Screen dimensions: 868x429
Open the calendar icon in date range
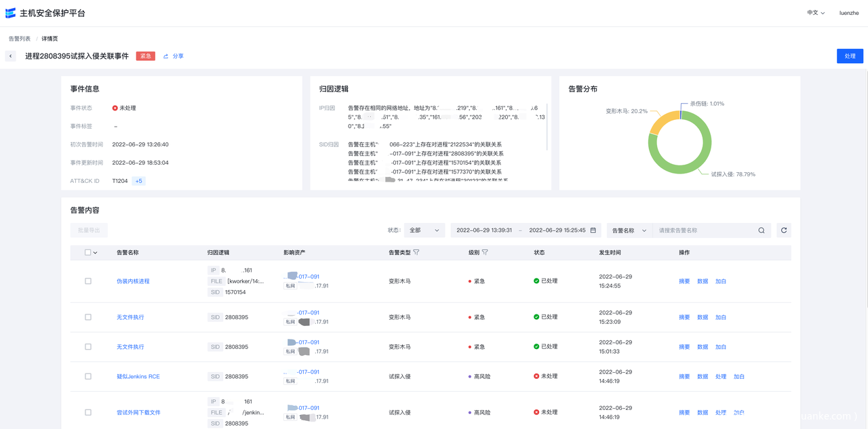[593, 230]
